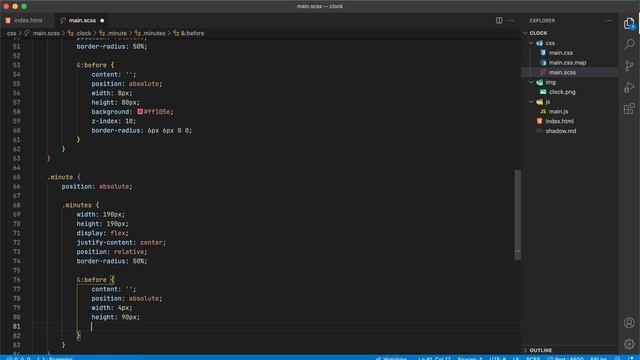Open the Explorer view in activity bar
Image resolution: width=640 pixels, height=360 pixels.
(629, 23)
